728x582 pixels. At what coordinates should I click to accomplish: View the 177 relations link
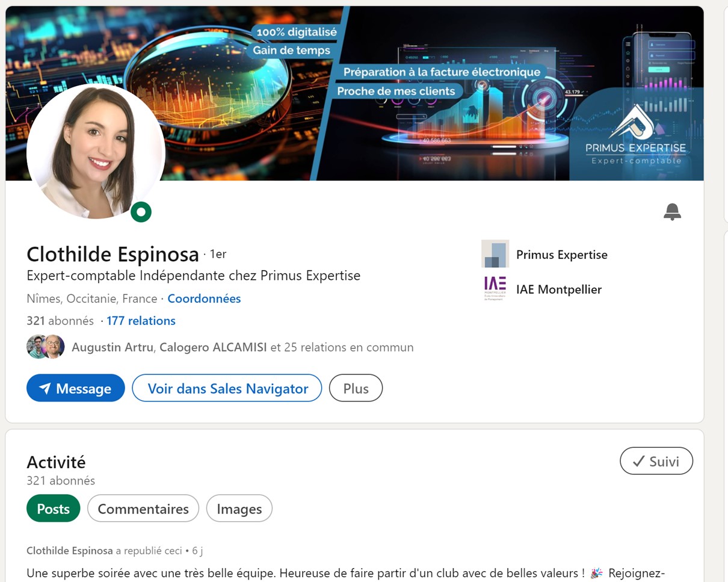pyautogui.click(x=141, y=321)
